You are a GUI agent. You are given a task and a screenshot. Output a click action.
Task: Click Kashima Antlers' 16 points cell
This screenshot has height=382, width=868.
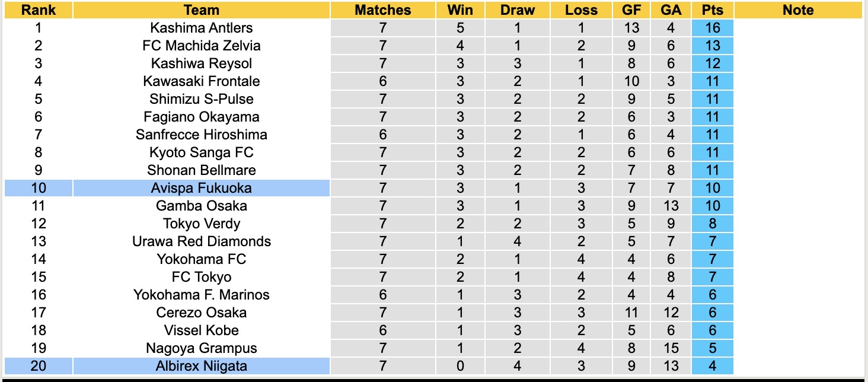tap(712, 28)
